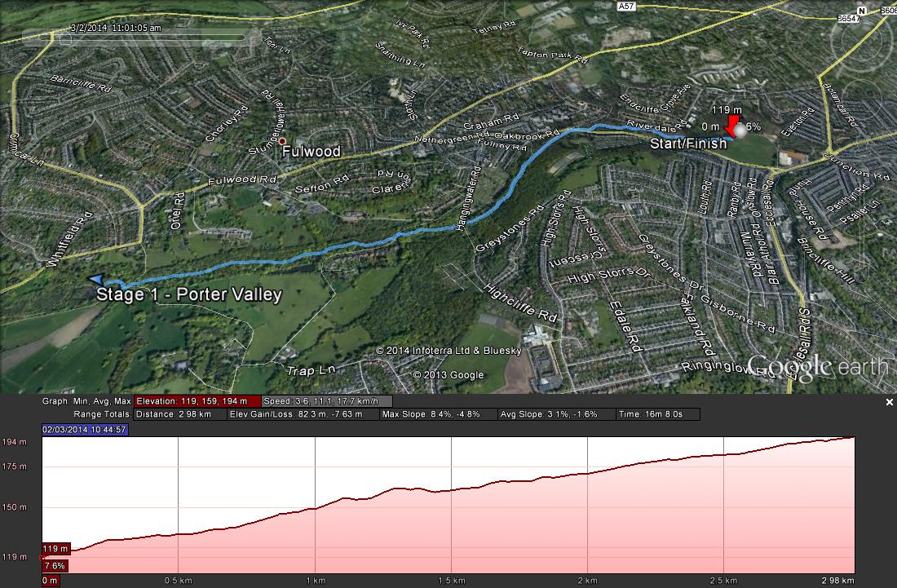Select the blue Stage 1 arrow marker
This screenshot has height=588, width=897.
[96, 279]
